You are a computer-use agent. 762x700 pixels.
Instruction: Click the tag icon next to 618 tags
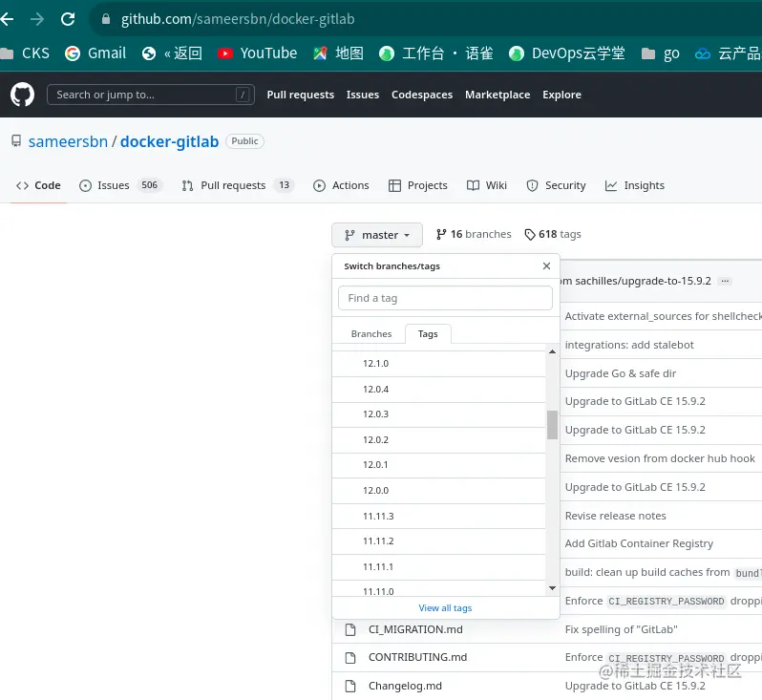[x=530, y=234]
